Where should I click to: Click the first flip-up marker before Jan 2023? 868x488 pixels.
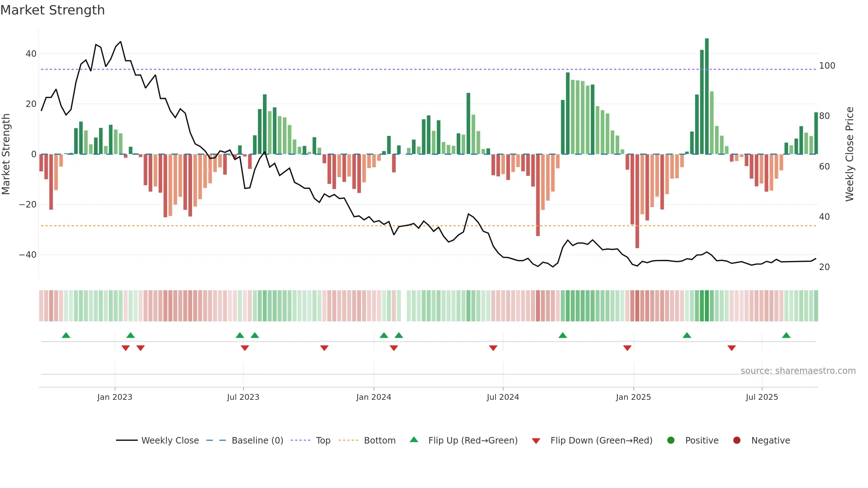point(66,335)
